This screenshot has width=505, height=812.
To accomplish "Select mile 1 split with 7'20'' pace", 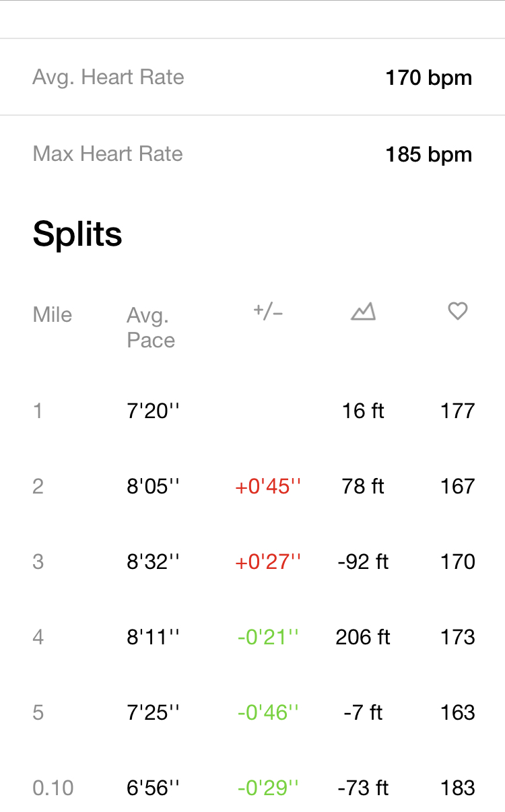I will 252,411.
